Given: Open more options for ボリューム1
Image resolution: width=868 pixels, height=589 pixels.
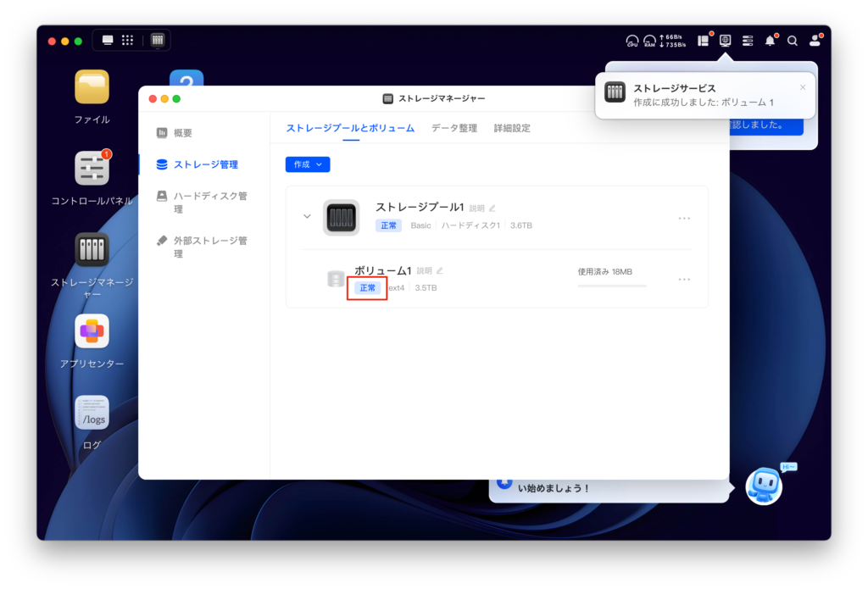Looking at the screenshot, I should pos(684,279).
